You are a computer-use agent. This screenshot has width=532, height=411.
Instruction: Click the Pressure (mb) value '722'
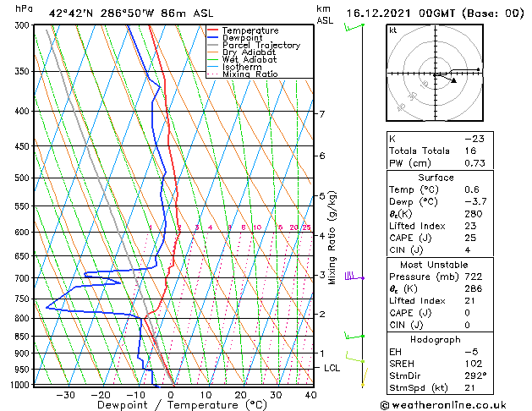pyautogui.click(x=474, y=277)
